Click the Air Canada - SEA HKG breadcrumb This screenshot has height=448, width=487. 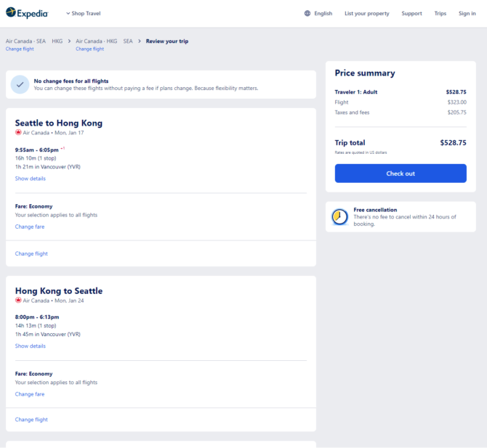pyautogui.click(x=34, y=41)
